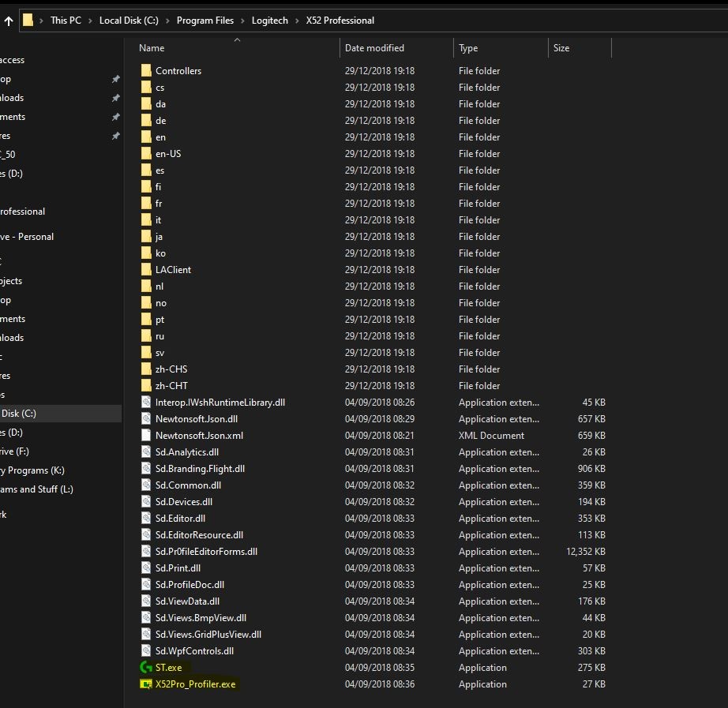
Task: Open 'rive (F:)' drive in sidebar
Action: (14, 451)
